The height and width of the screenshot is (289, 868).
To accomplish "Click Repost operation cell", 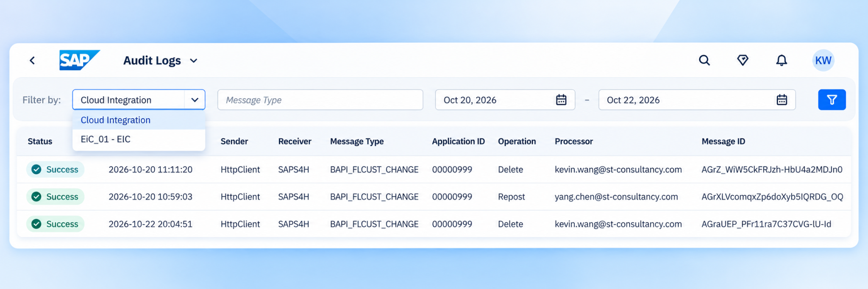I will pos(511,197).
